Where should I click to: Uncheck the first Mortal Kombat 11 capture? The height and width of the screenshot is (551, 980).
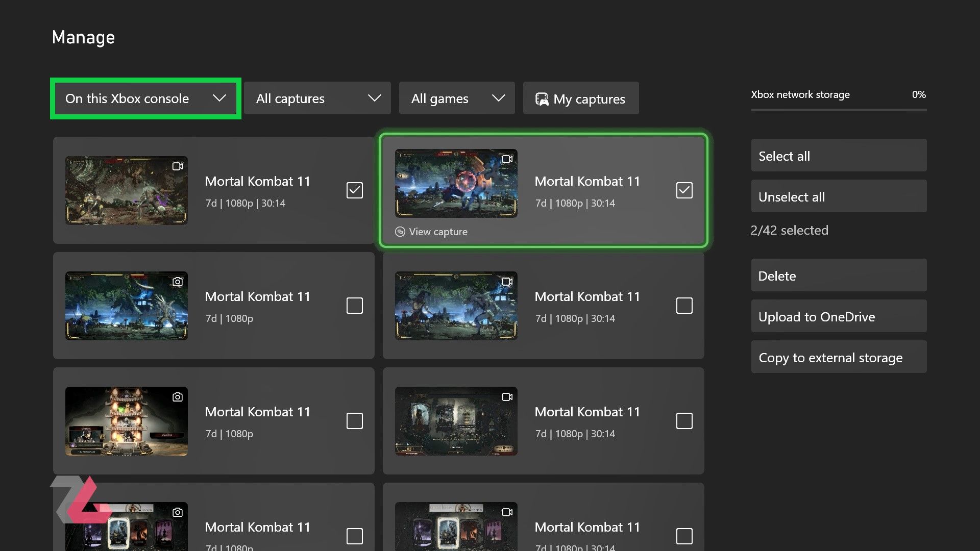click(x=354, y=190)
